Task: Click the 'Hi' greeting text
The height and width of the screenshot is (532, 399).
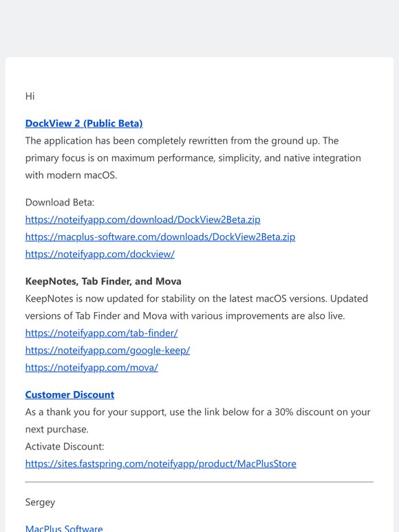Action: [30, 96]
